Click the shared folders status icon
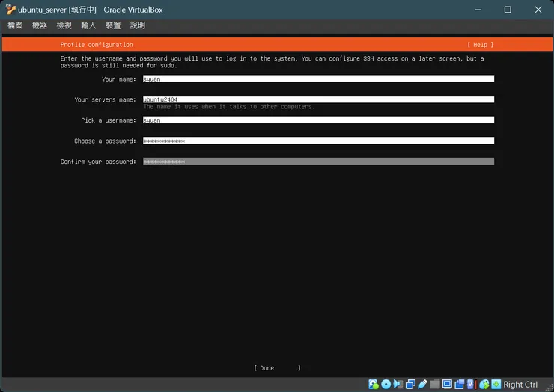Viewport: 554px width, 392px height. pyautogui.click(x=435, y=384)
